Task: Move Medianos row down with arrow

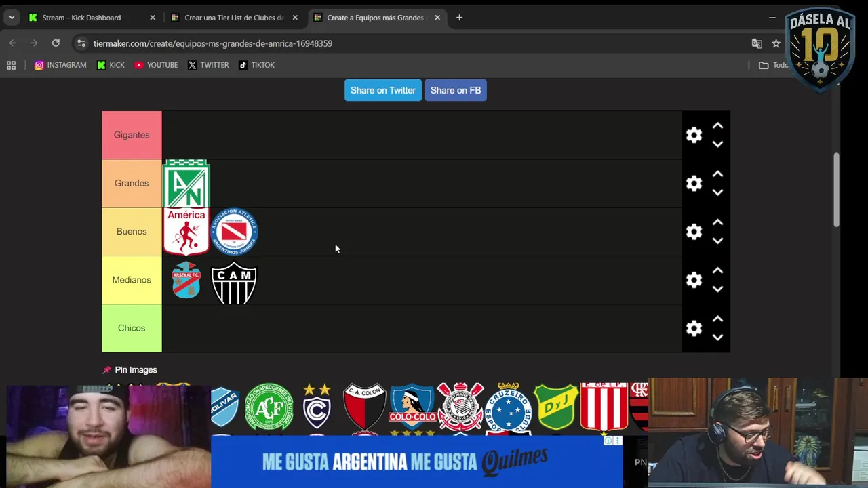Action: pos(717,289)
